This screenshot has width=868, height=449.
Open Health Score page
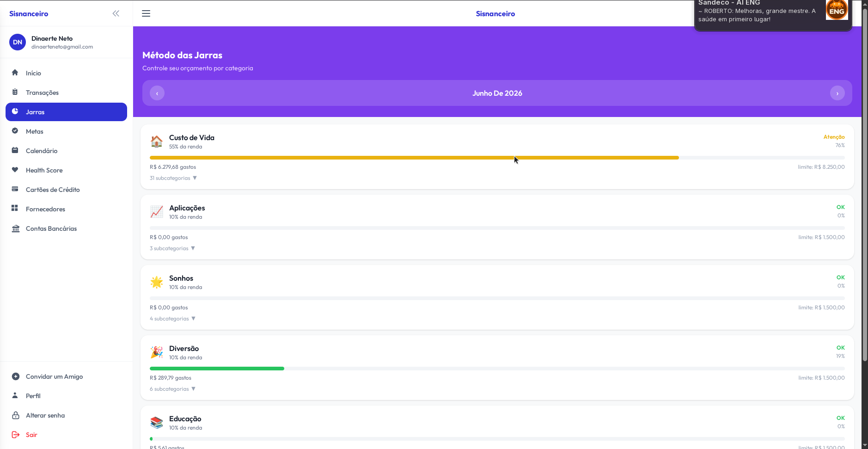tap(66, 170)
